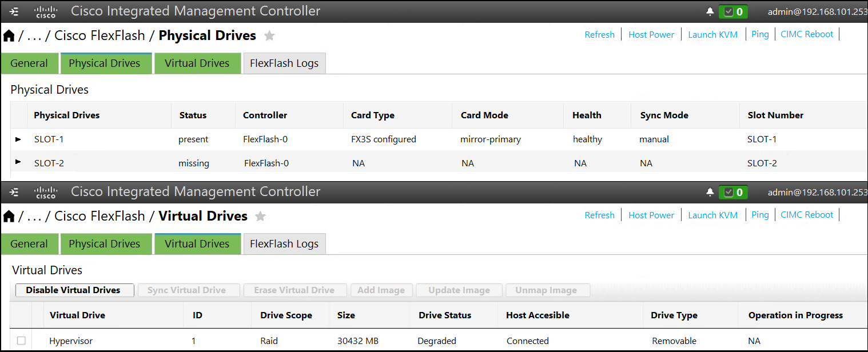Sort by Drive Status column header

pos(445,315)
